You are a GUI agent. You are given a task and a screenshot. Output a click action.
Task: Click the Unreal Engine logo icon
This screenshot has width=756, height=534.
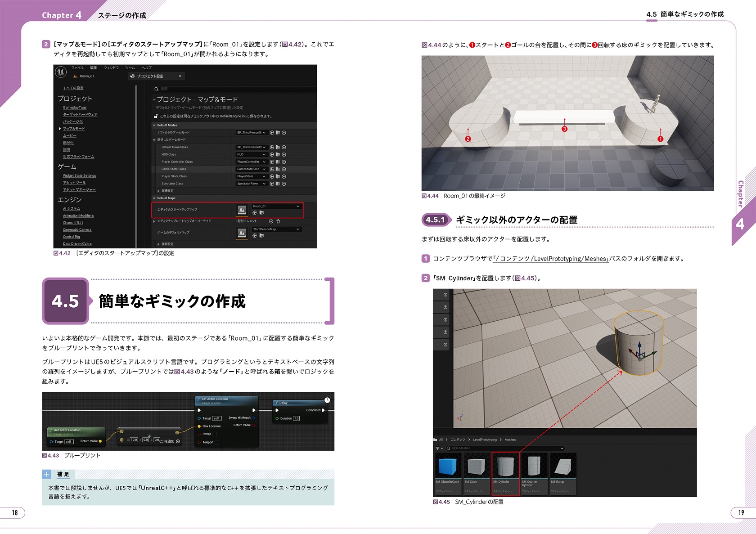[61, 72]
